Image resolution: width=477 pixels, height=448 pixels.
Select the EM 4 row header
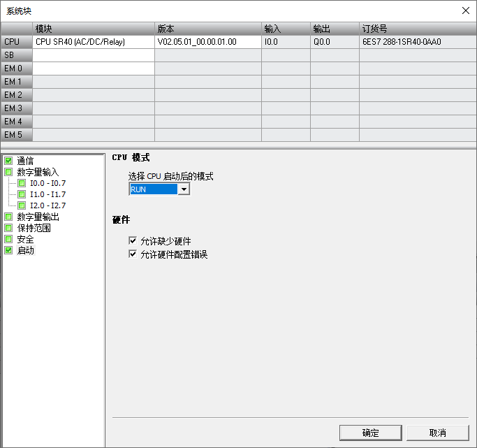[x=17, y=122]
